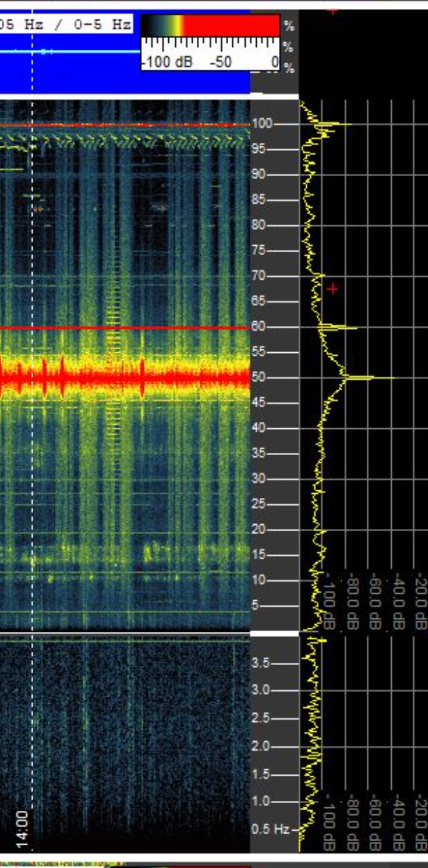Click the red cross marker near 68 Hz
428x868 pixels.
(x=333, y=289)
